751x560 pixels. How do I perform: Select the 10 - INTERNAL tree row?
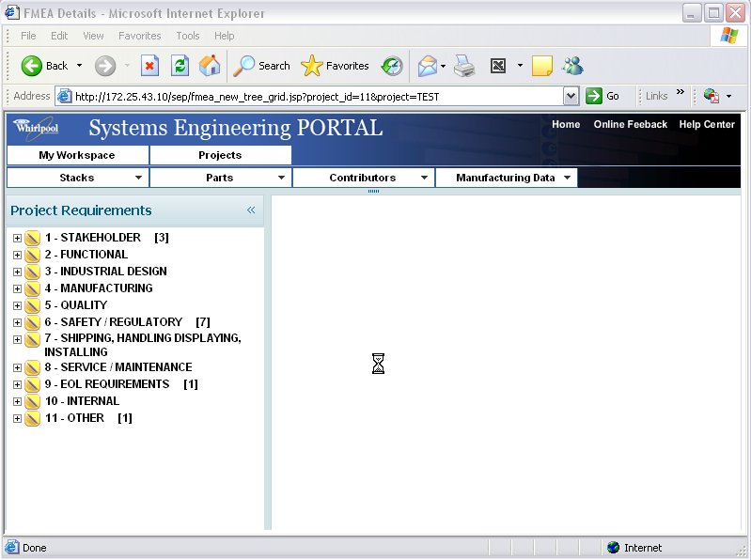point(82,401)
